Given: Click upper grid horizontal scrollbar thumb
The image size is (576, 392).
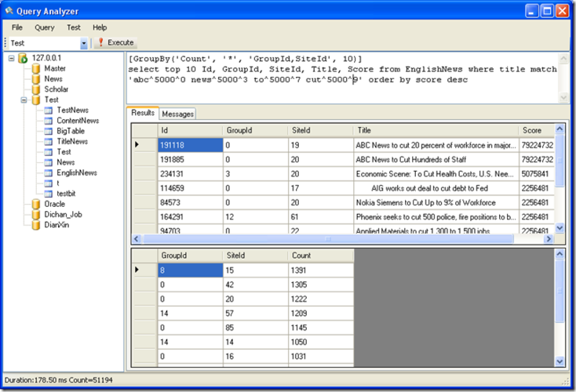Looking at the screenshot, I should click(x=328, y=239).
